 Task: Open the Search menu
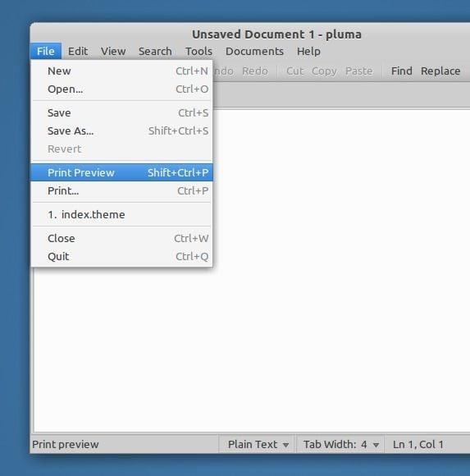click(x=155, y=52)
